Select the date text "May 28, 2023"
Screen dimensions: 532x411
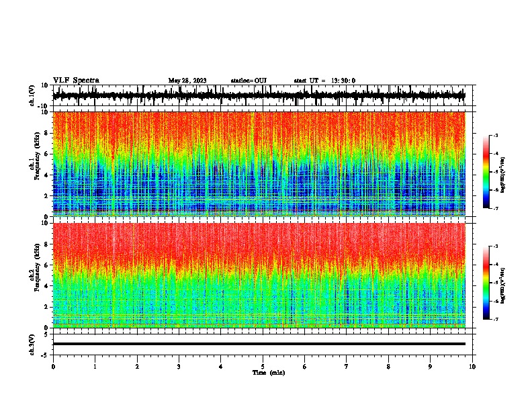click(187, 81)
